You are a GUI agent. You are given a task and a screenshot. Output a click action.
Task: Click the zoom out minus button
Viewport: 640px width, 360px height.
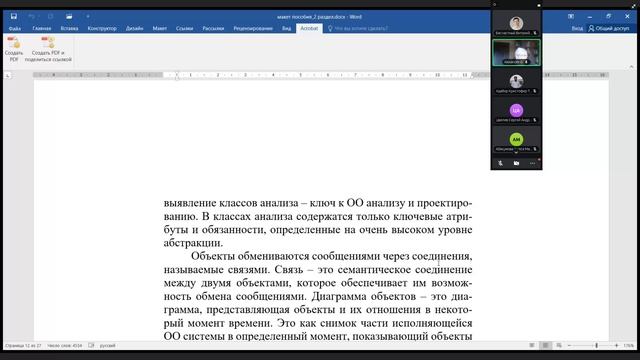tap(569, 346)
